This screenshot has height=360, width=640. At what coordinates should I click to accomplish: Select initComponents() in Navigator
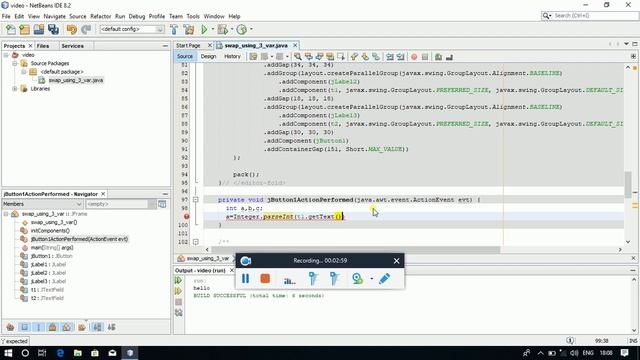(x=50, y=231)
